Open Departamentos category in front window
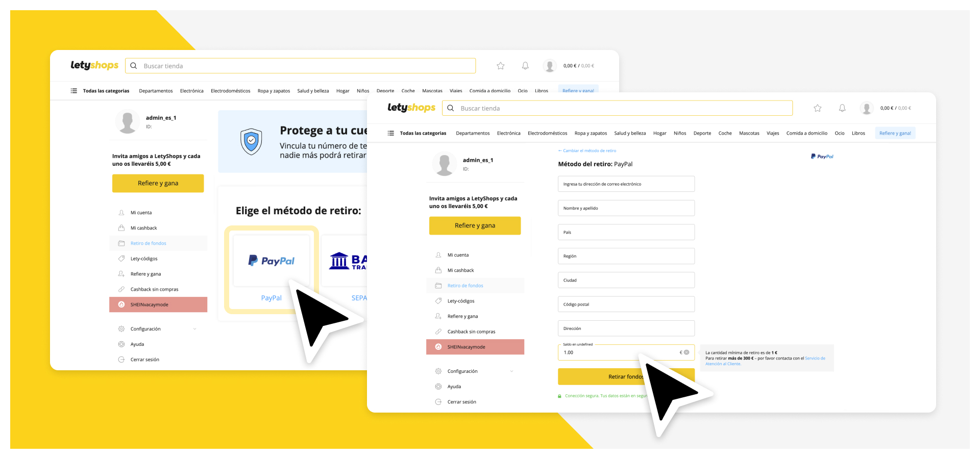The image size is (980, 459). coord(473,133)
